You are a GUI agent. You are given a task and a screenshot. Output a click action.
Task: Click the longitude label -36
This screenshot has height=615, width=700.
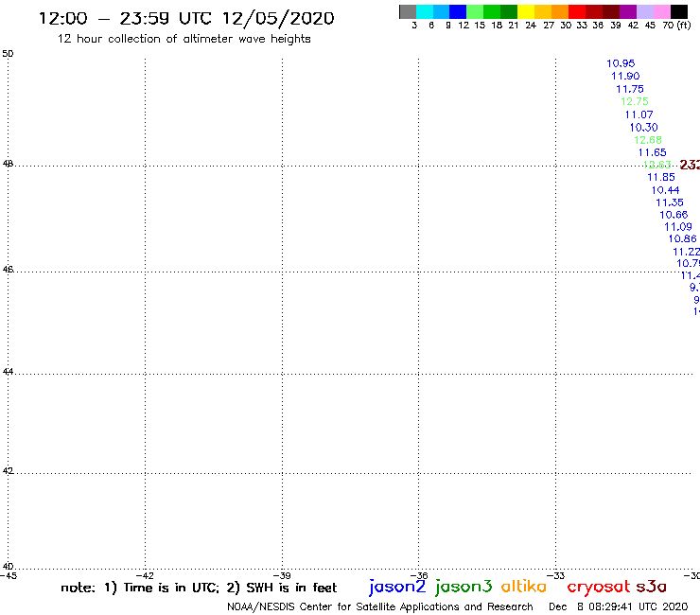pos(419,575)
